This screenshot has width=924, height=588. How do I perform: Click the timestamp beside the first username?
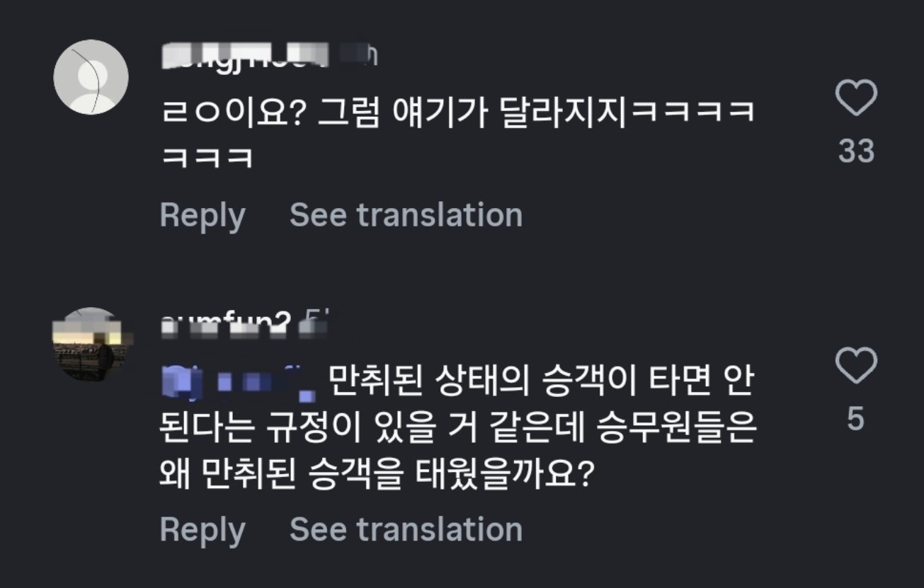(363, 55)
